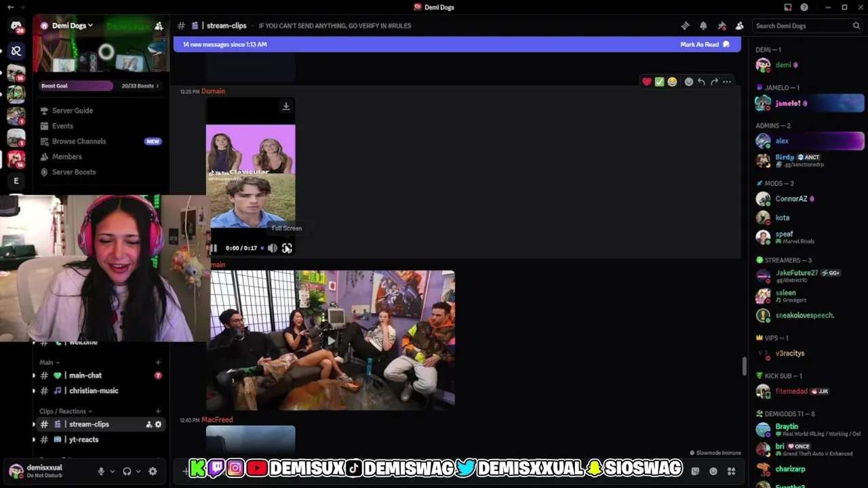Click MacFreed username on message
This screenshot has width=868, height=488.
217,420
